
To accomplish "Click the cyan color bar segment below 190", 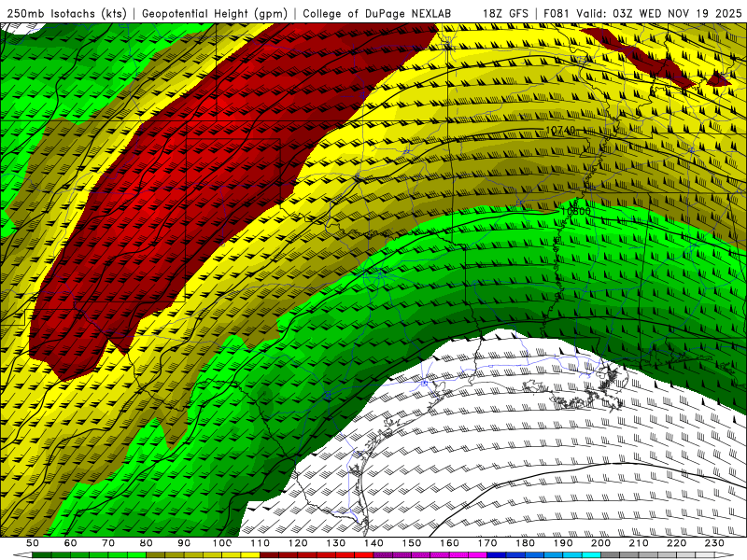I will (572, 555).
